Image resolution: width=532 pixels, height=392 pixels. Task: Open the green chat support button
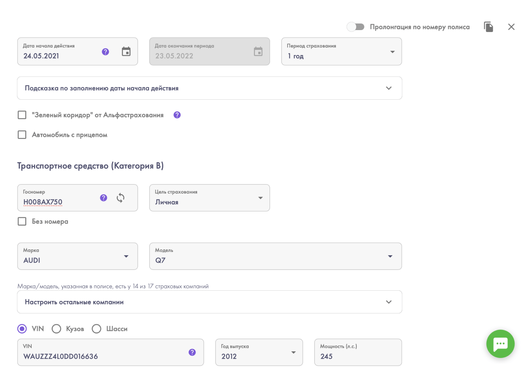click(x=500, y=344)
